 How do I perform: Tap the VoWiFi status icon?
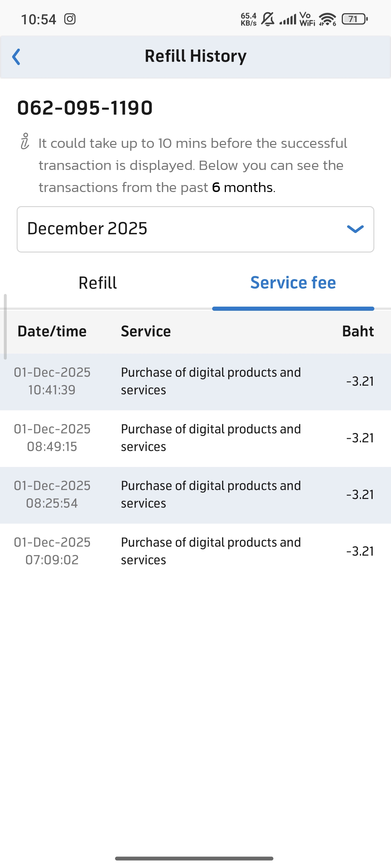pos(307,19)
